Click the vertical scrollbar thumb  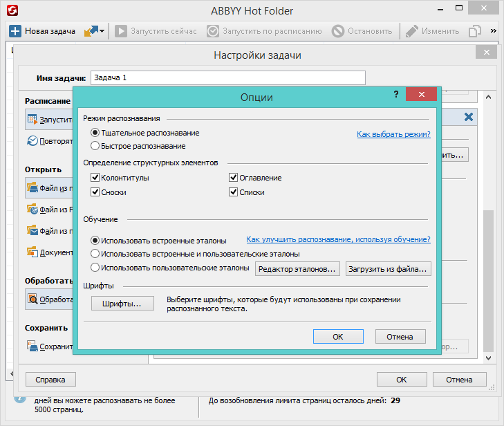point(488,281)
